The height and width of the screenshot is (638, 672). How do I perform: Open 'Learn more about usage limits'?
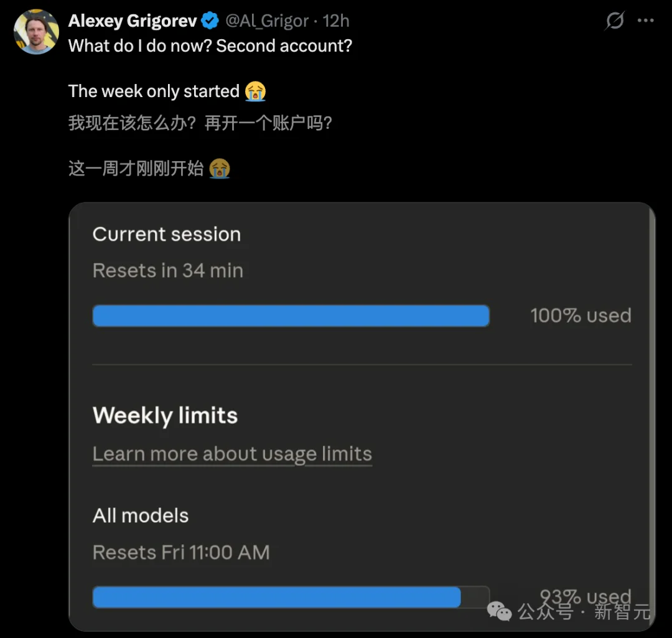point(231,454)
